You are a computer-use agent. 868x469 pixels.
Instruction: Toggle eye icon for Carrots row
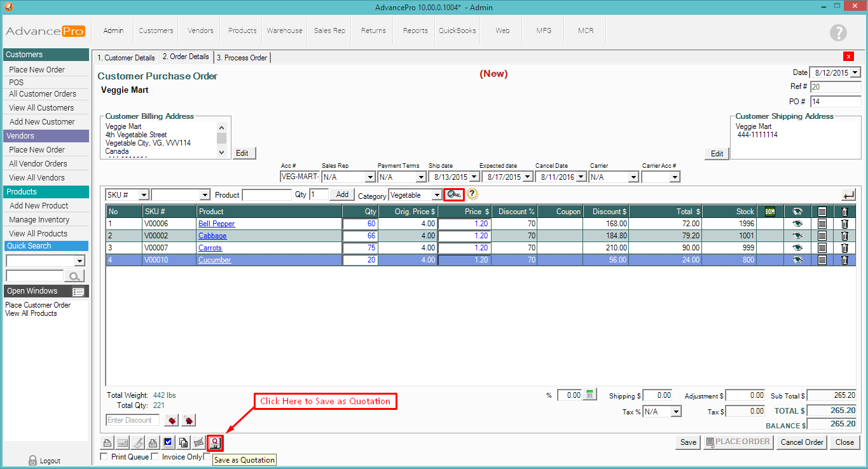(797, 248)
